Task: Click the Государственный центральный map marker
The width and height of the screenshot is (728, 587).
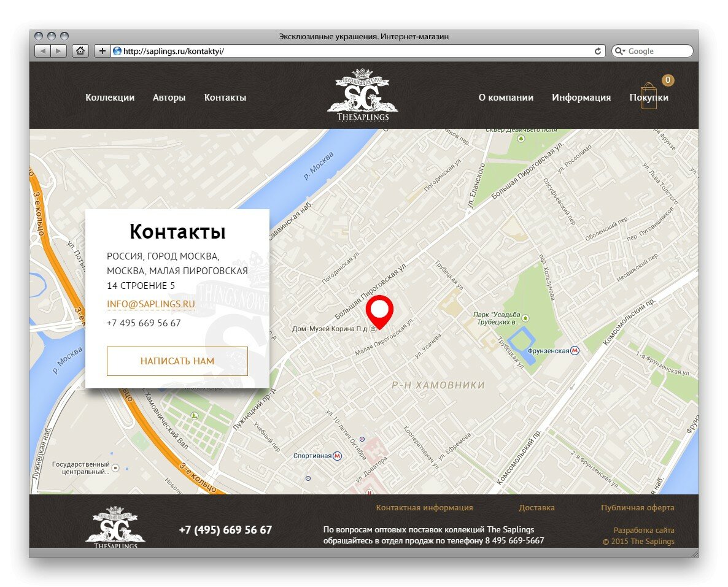Action: pos(115,468)
